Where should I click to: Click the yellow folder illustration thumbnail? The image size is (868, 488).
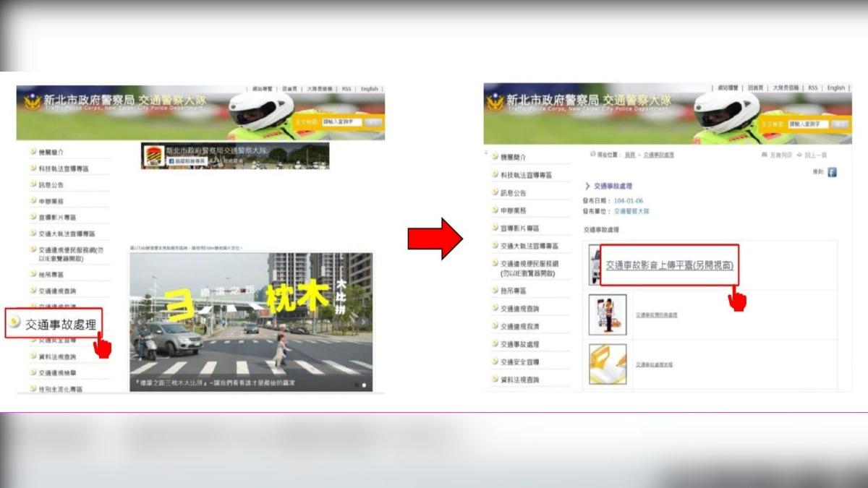(x=608, y=364)
